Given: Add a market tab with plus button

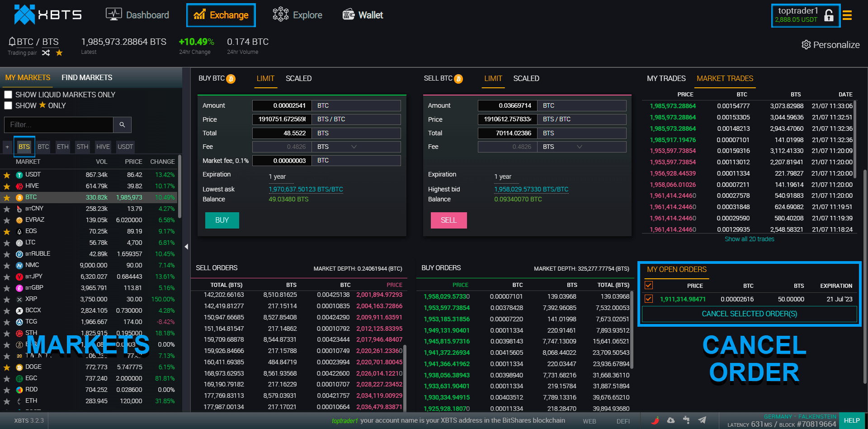Looking at the screenshot, I should [7, 147].
